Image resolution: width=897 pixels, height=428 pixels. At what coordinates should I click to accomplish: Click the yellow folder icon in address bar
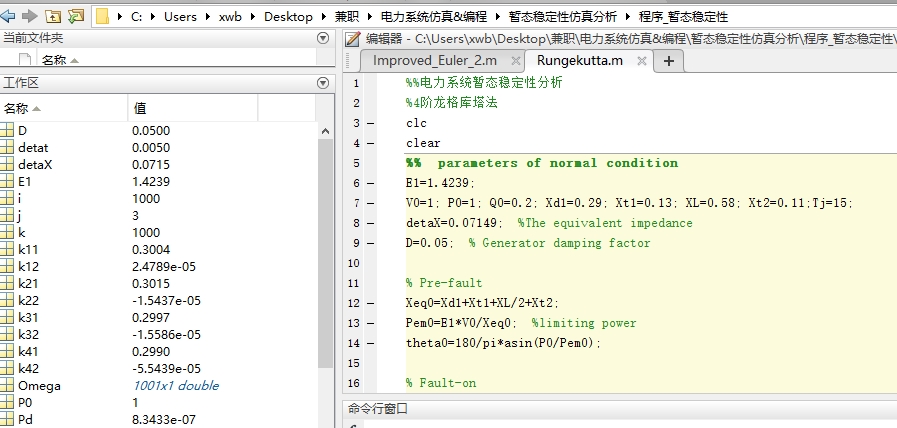click(x=102, y=17)
